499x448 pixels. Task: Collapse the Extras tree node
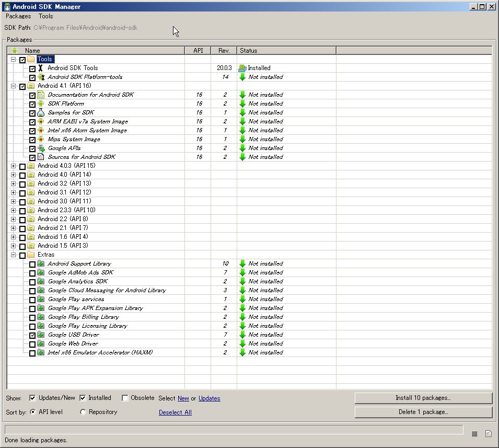[x=14, y=255]
